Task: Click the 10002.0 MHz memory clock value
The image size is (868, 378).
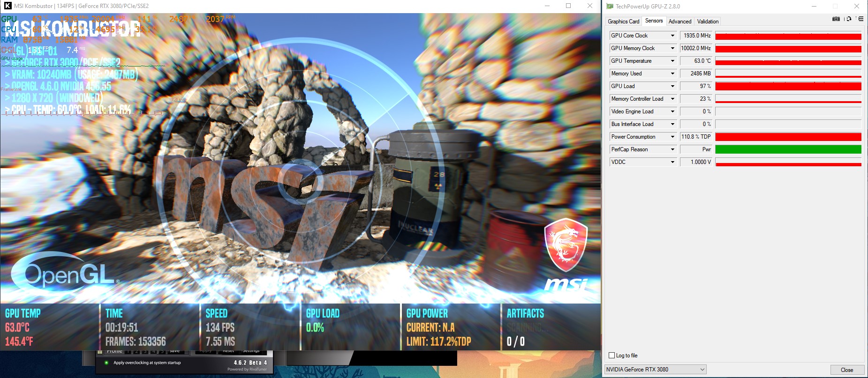Action: 696,48
